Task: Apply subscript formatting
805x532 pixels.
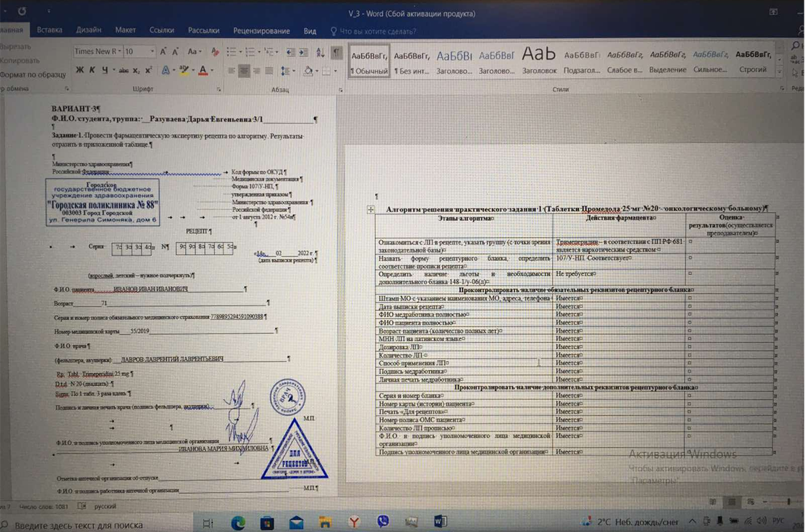Action: tap(136, 70)
